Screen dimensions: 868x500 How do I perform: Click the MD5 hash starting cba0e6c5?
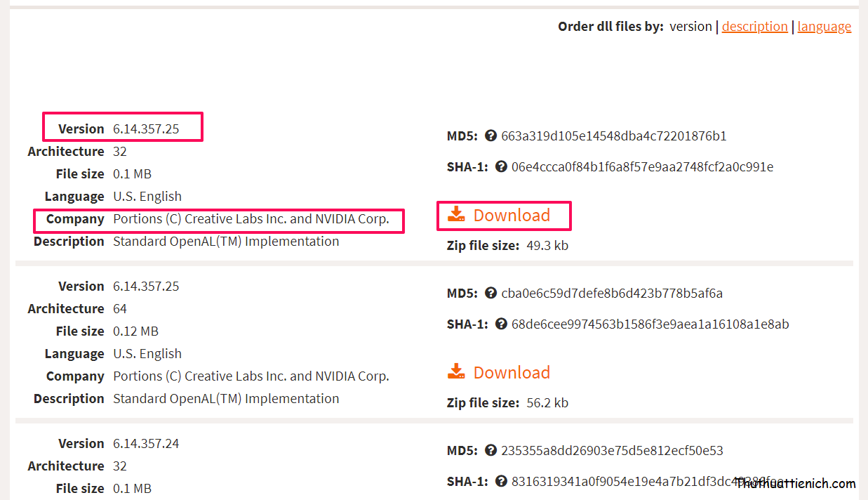coord(612,294)
